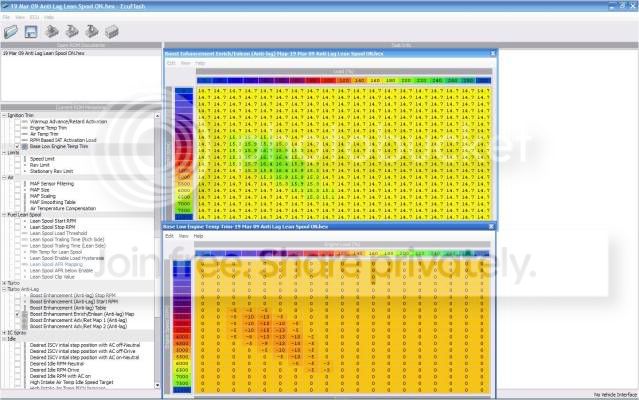639x400 pixels.
Task: Click the Compare to ECU toolbar icon
Action: click(113, 31)
